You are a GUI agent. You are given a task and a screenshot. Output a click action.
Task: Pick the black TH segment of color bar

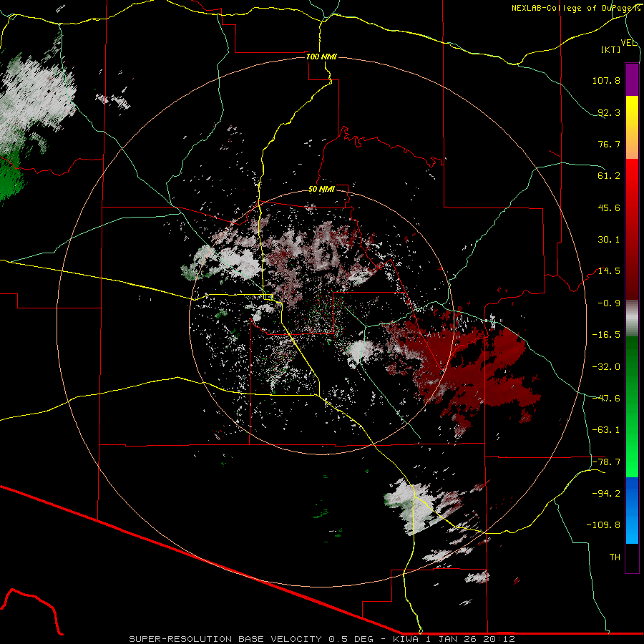click(x=632, y=557)
